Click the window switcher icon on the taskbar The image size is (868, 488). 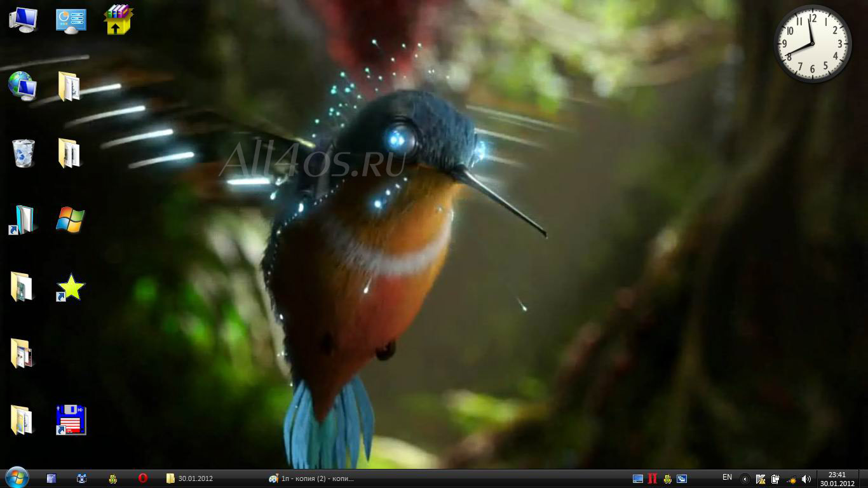pos(682,478)
